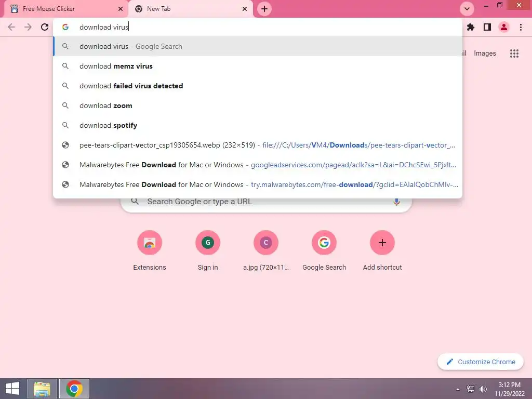Click the voice search microphone icon
The width and height of the screenshot is (532, 399).
[x=396, y=202]
